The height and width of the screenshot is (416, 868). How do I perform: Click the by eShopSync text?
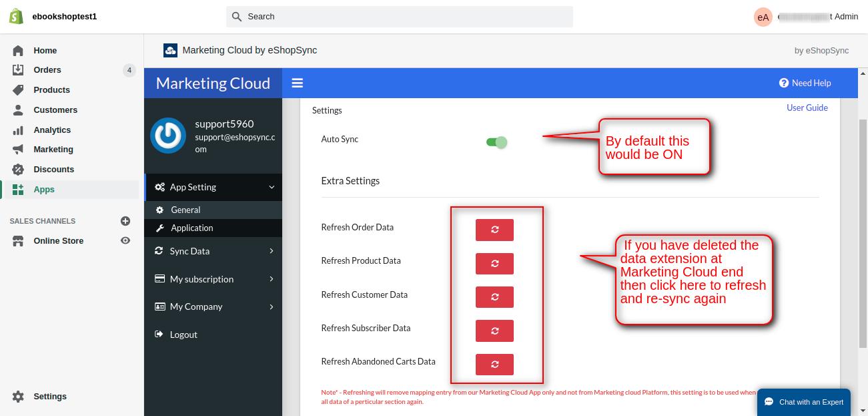click(x=822, y=50)
